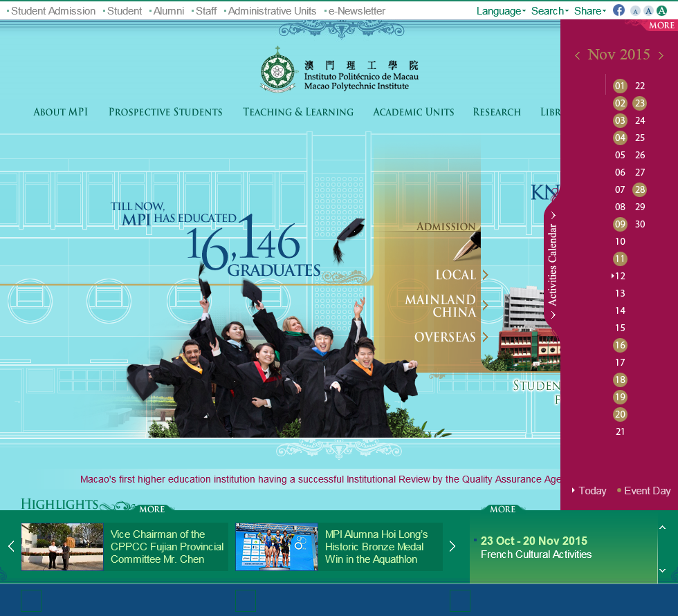This screenshot has height=616, width=678.
Task: Open Aquathlon bronze medal highlight thumbnail
Action: (277, 547)
